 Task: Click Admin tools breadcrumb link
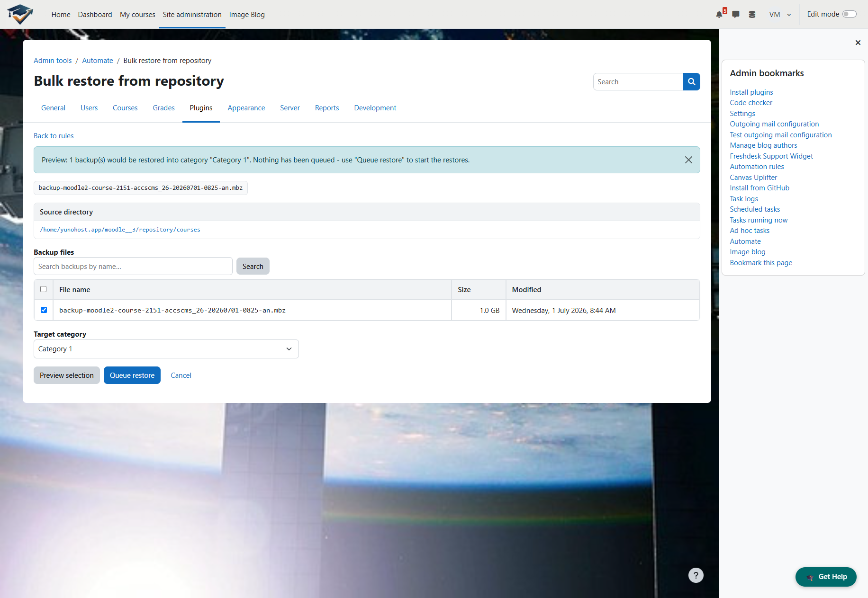tap(53, 61)
